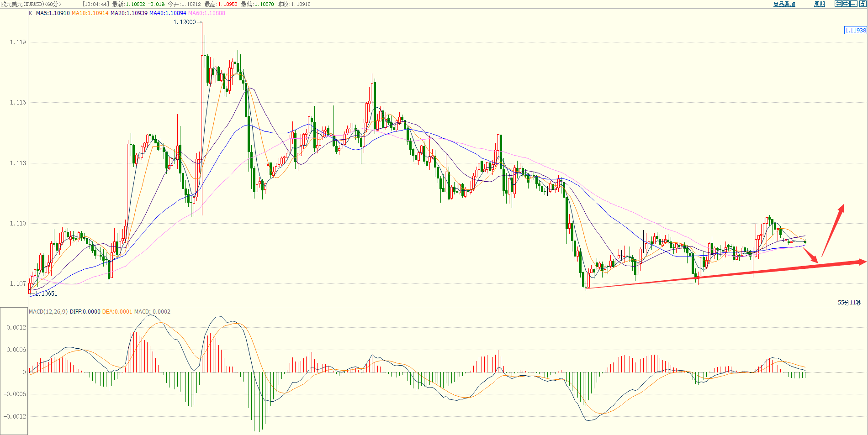This screenshot has width=868, height=435.
Task: Click the 1.113 price axis label
Action: pyautogui.click(x=18, y=163)
